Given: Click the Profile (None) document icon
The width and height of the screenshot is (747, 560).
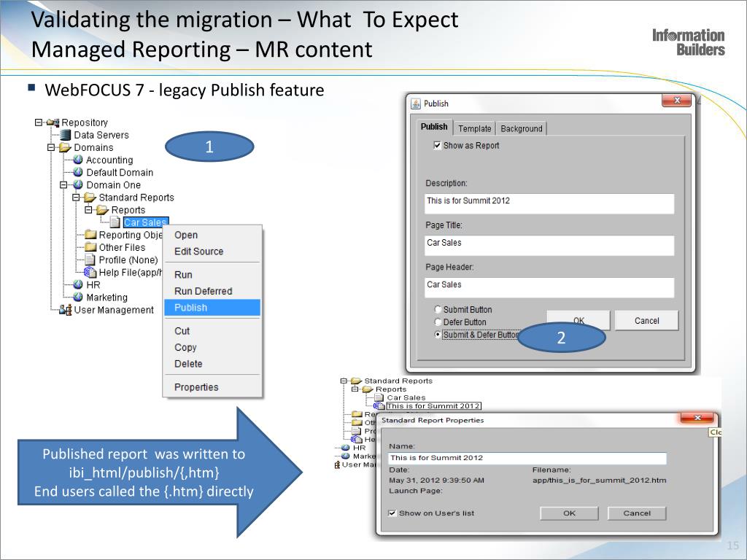Looking at the screenshot, I should 90,260.
